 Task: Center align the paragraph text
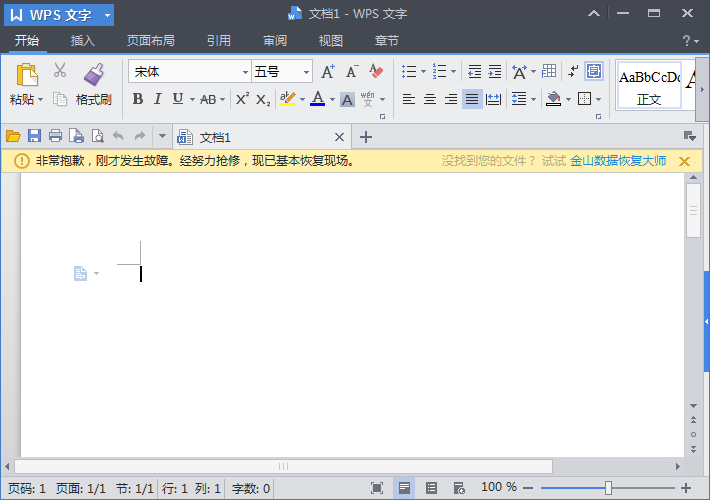[x=429, y=99]
